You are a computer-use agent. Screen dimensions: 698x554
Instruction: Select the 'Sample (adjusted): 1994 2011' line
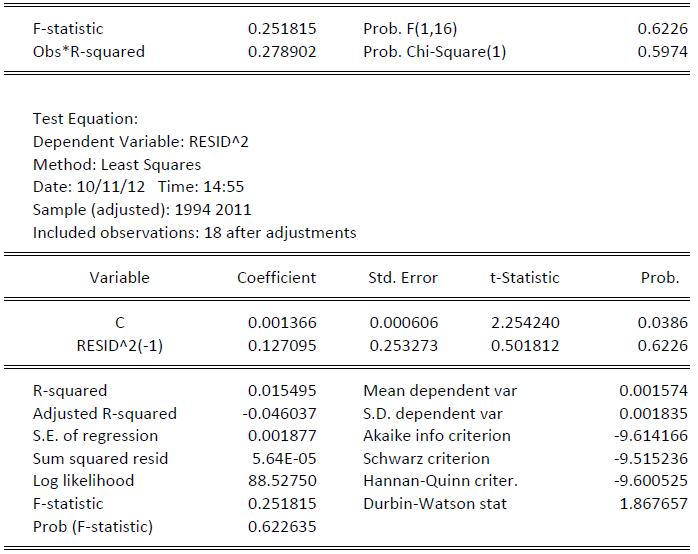[142, 209]
